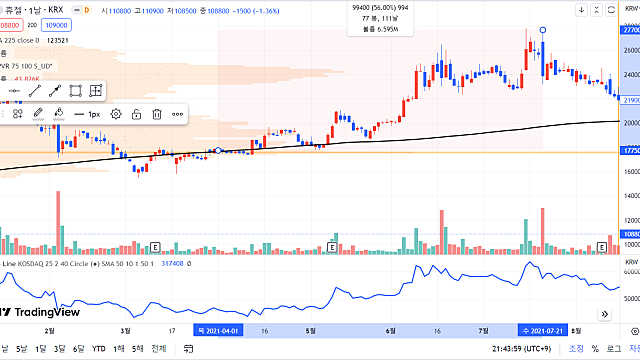Select the 1달 time range

(41, 349)
